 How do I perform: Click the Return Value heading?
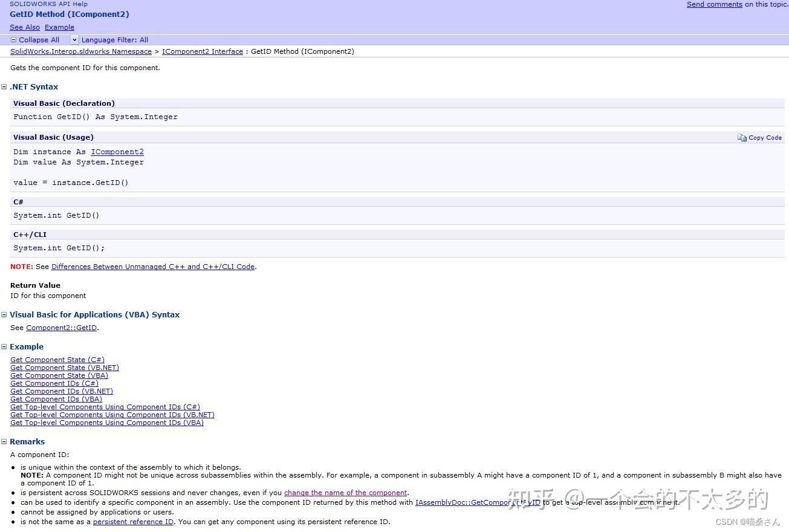pyautogui.click(x=36, y=285)
